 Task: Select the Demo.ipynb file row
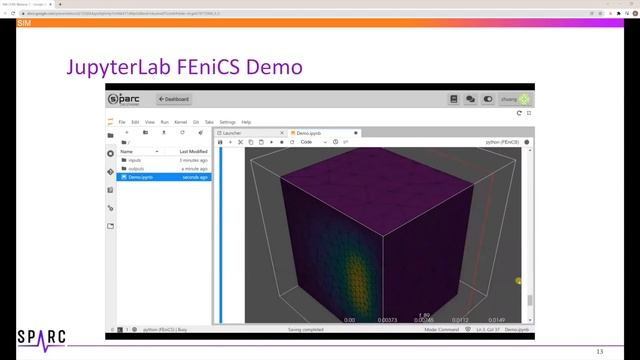(164, 177)
